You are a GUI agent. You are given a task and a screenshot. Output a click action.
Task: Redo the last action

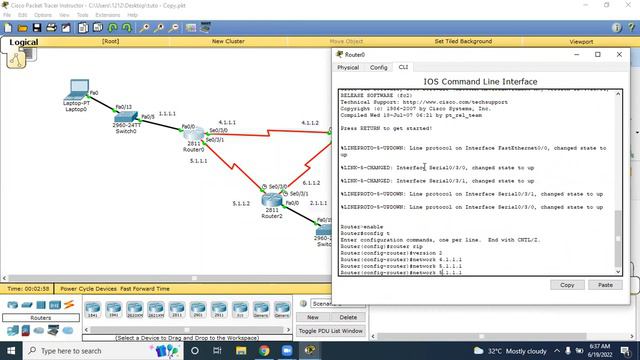(x=127, y=28)
